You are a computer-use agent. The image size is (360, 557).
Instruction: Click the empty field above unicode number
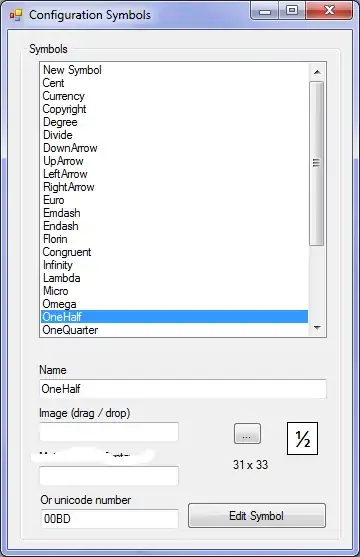point(109,476)
